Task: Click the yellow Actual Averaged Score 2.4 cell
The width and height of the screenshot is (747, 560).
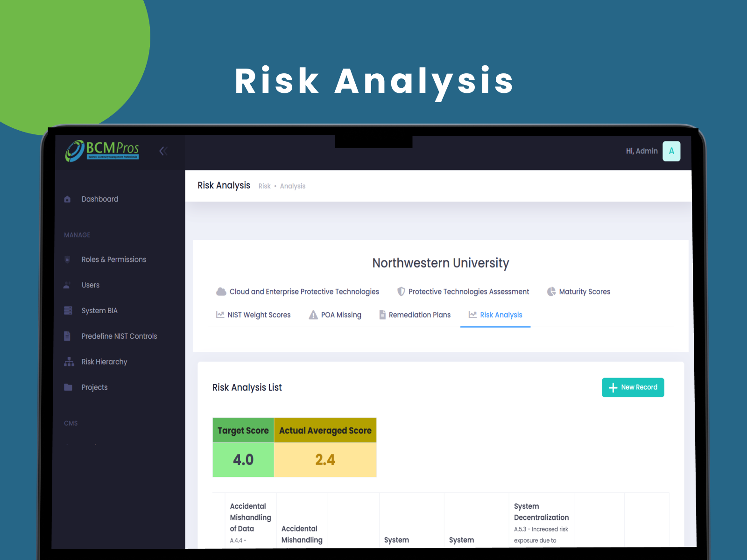Action: [x=325, y=460]
